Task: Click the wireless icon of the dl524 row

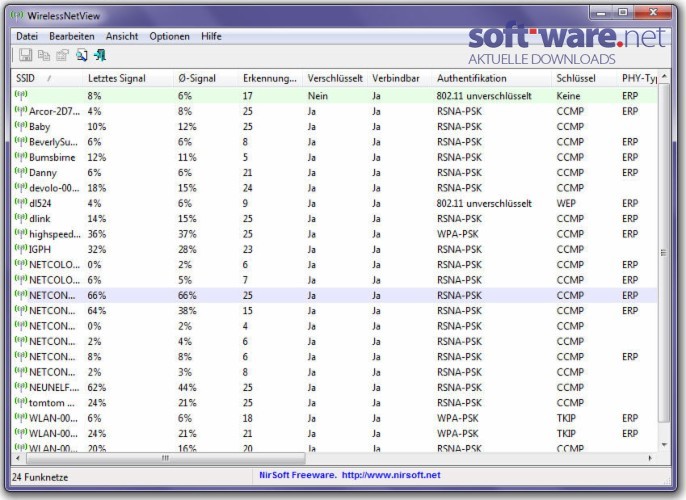Action: 21,202
